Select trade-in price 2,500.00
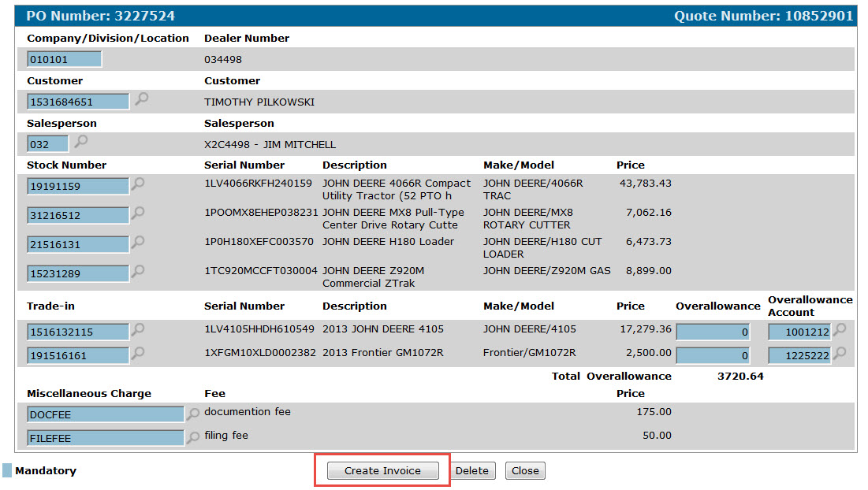The image size is (868, 490). (649, 353)
